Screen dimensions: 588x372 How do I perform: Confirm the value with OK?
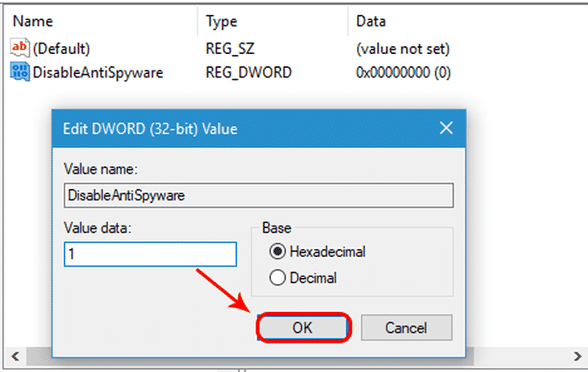click(303, 328)
